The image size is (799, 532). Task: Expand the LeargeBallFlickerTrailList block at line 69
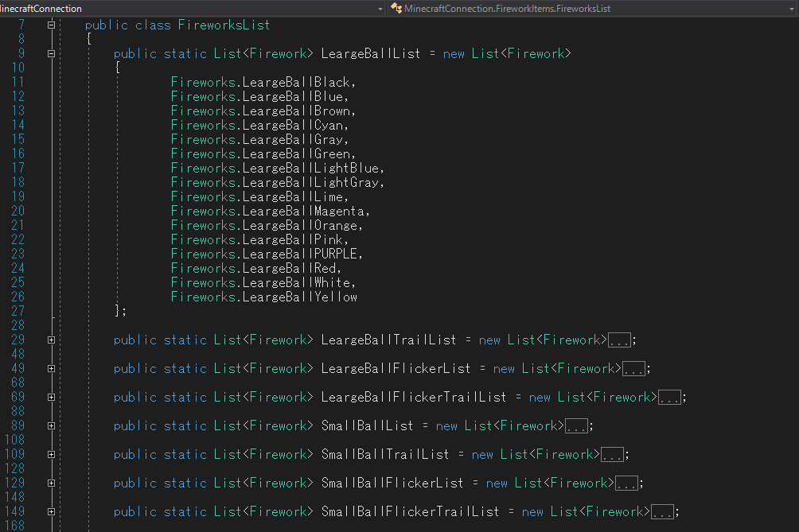pos(51,397)
